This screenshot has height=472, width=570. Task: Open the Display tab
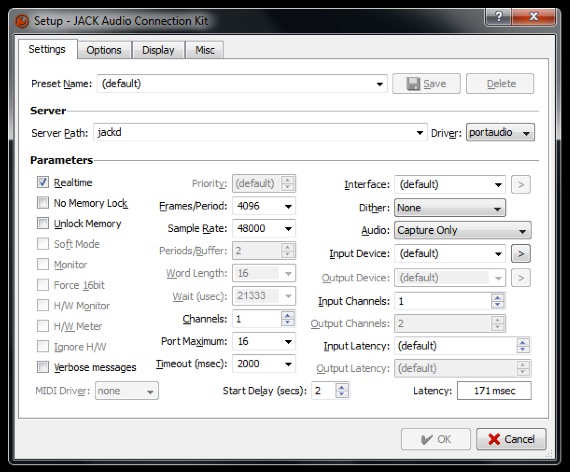coord(158,50)
